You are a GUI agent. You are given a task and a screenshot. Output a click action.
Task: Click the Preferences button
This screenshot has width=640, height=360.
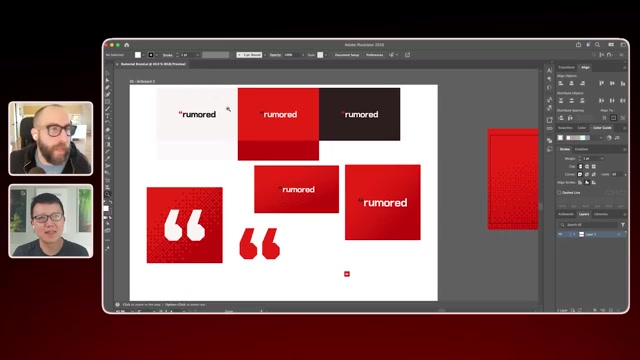pyautogui.click(x=374, y=55)
